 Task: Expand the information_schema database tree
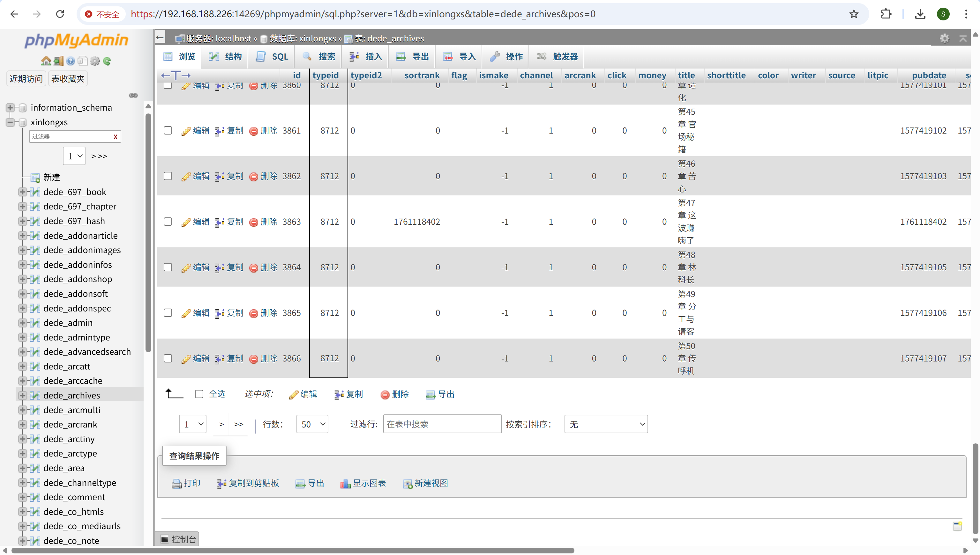pyautogui.click(x=10, y=108)
